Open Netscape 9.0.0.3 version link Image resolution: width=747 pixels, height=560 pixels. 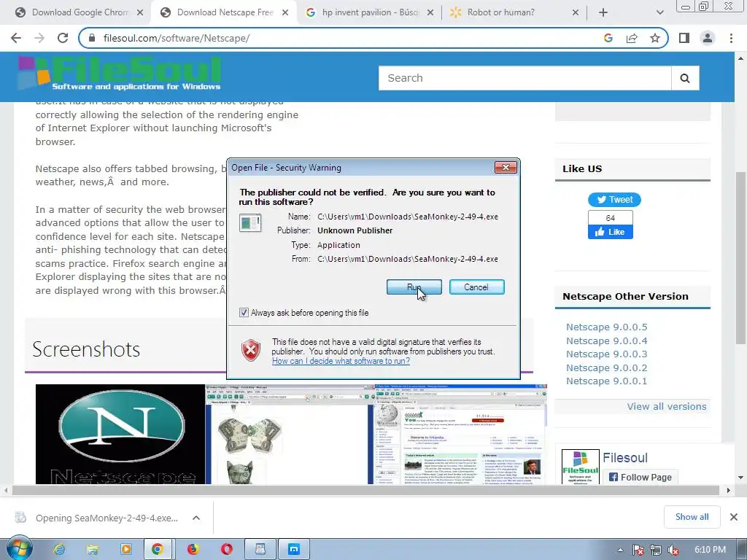(606, 354)
